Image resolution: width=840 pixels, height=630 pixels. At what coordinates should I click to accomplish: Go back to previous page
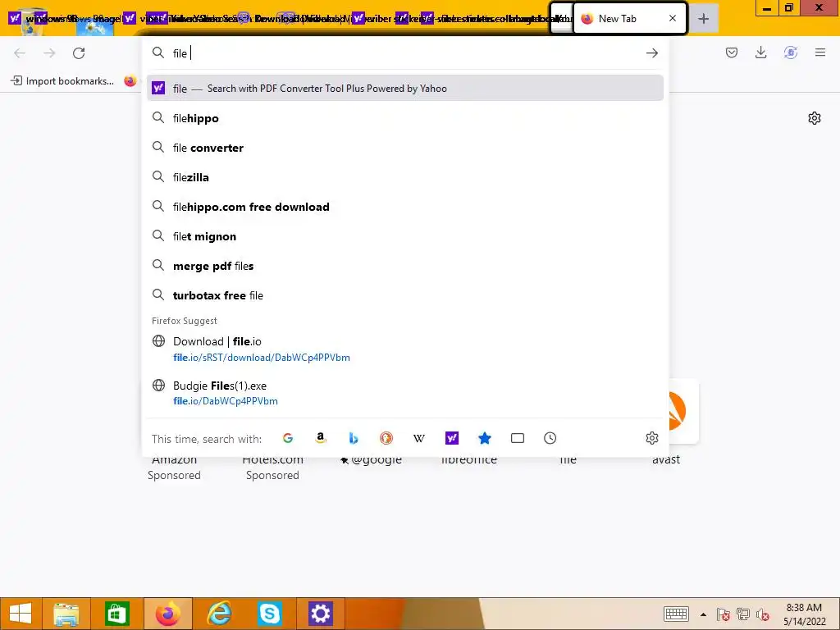(20, 53)
